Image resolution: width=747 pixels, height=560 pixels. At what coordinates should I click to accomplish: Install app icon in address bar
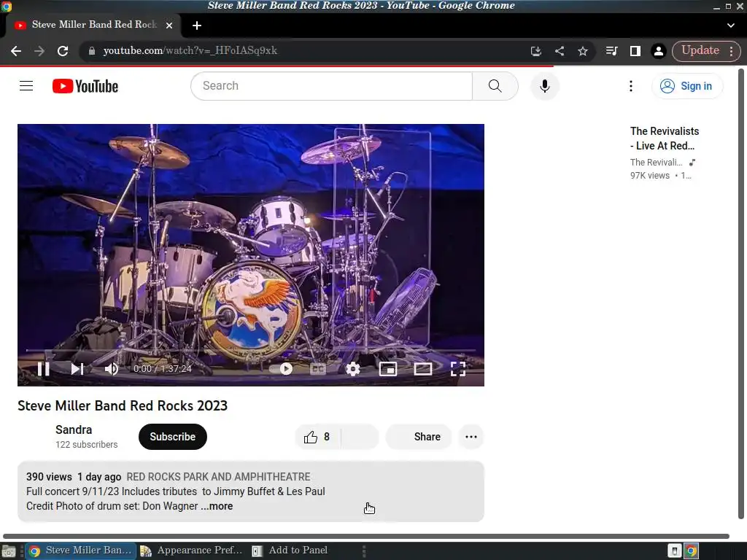point(536,51)
